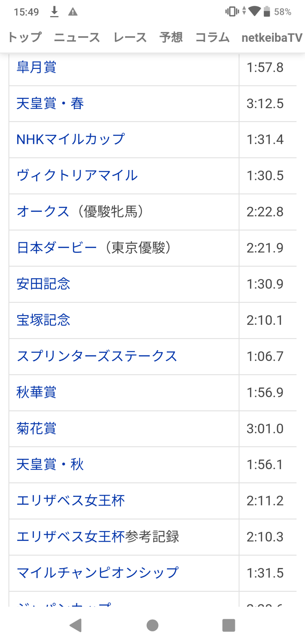Open the NHKマイルカップ link
305x644 pixels.
[71, 139]
